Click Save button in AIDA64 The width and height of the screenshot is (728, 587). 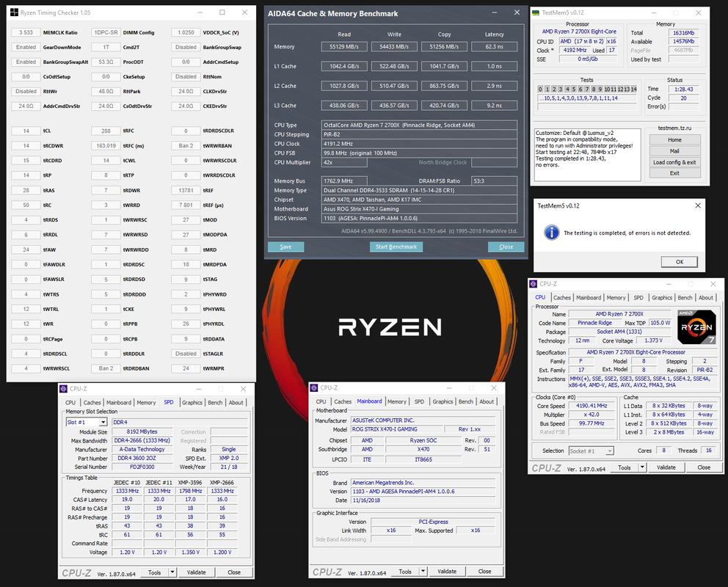[x=286, y=247]
